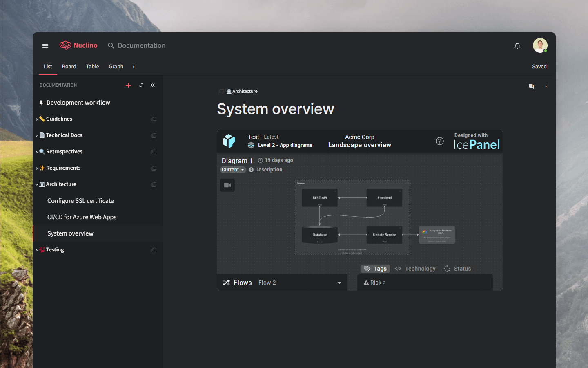
Task: Expand the Requirements collection
Action: click(37, 168)
